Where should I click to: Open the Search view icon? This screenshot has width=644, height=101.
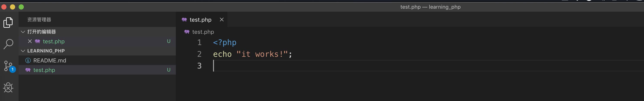point(8,44)
